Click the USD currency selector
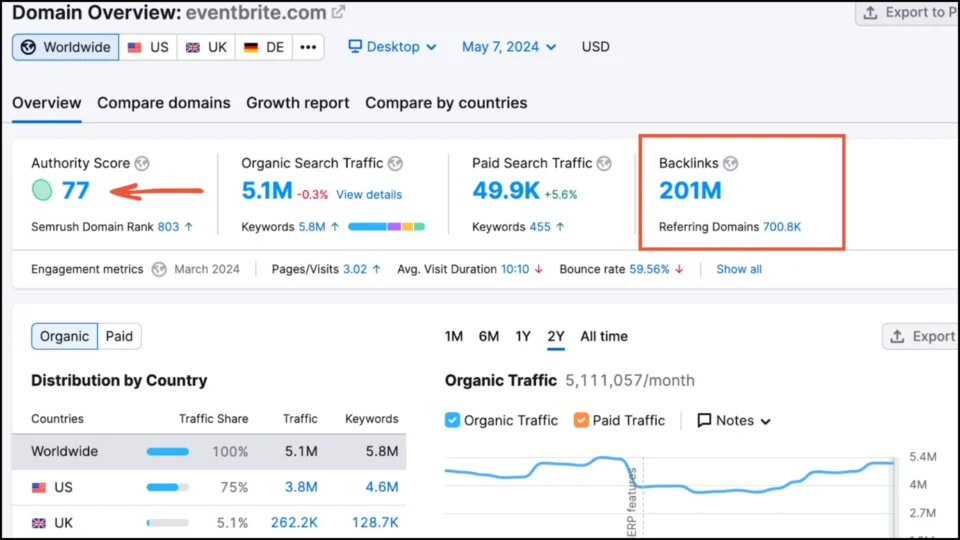Viewport: 960px width, 540px height. (595, 47)
